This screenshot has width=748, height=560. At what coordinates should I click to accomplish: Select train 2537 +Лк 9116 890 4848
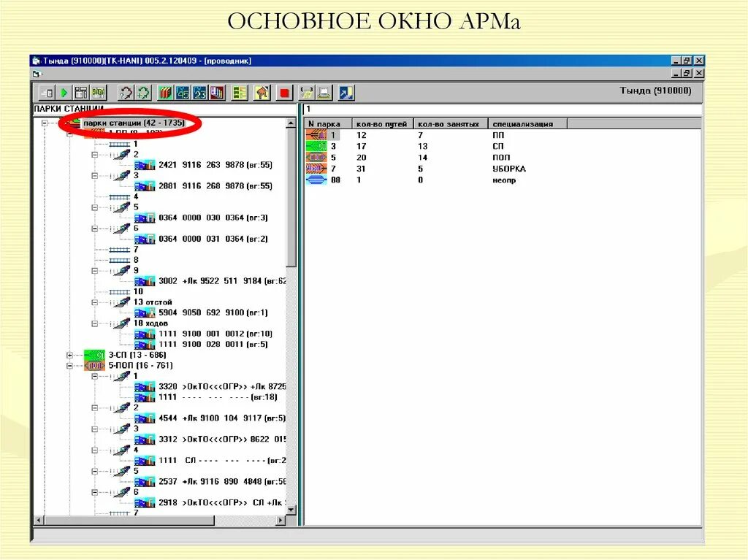(x=222, y=482)
